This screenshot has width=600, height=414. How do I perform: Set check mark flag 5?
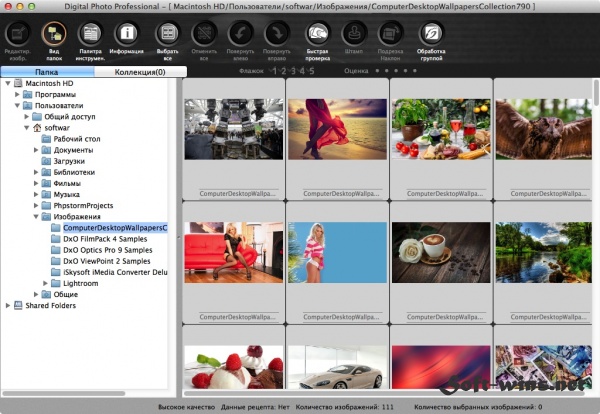[x=311, y=71]
